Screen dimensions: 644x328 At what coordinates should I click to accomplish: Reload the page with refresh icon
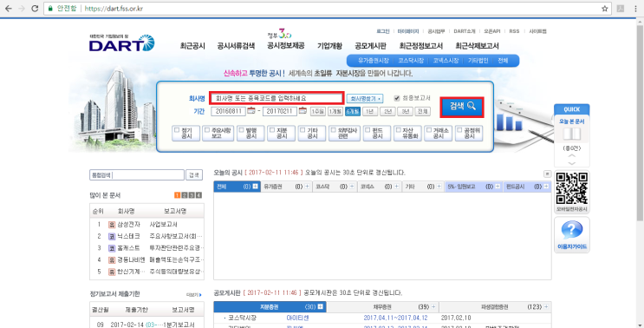[x=35, y=9]
